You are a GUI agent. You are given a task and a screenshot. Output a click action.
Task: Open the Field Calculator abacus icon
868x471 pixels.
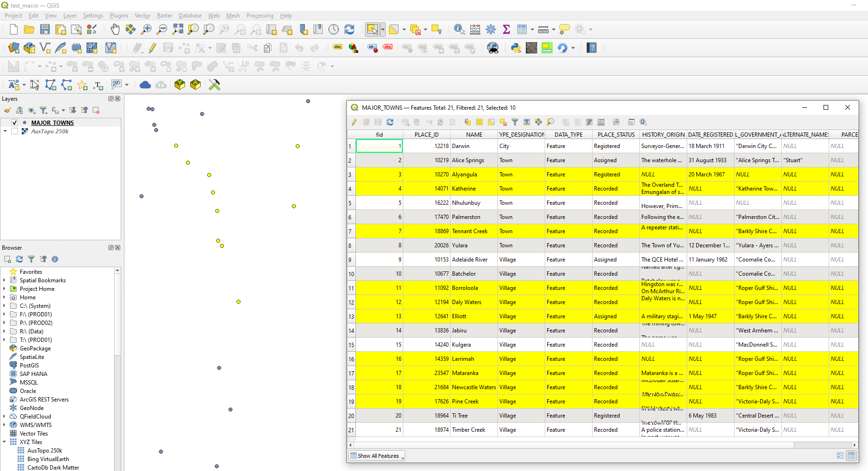[x=475, y=29]
